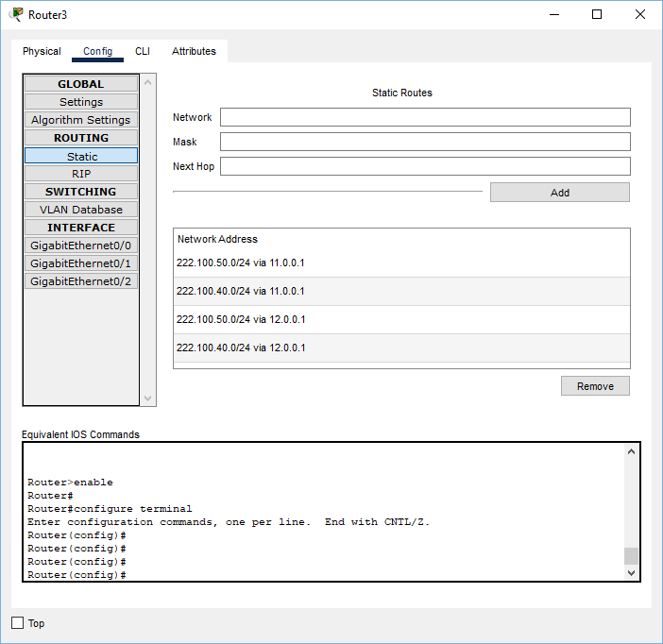Switch to the Physical tab
Screen dimensions: 663x644
pyautogui.click(x=42, y=51)
